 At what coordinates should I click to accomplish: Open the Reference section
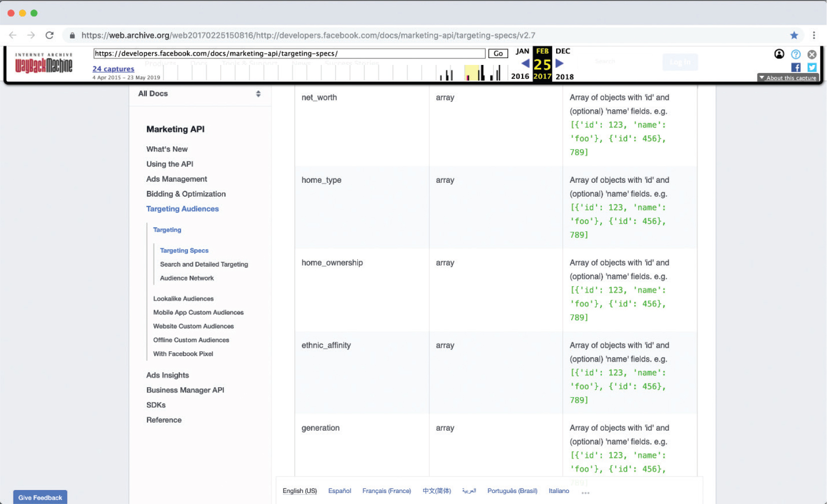click(164, 420)
